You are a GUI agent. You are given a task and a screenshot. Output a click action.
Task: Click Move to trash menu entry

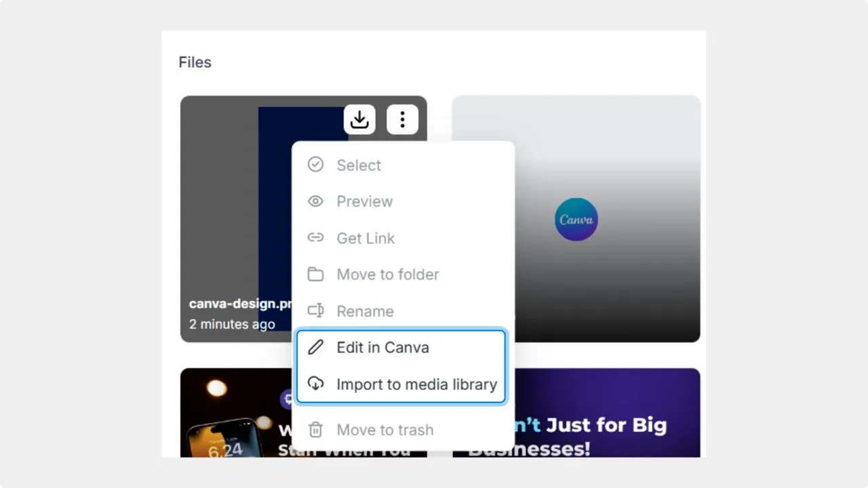384,430
